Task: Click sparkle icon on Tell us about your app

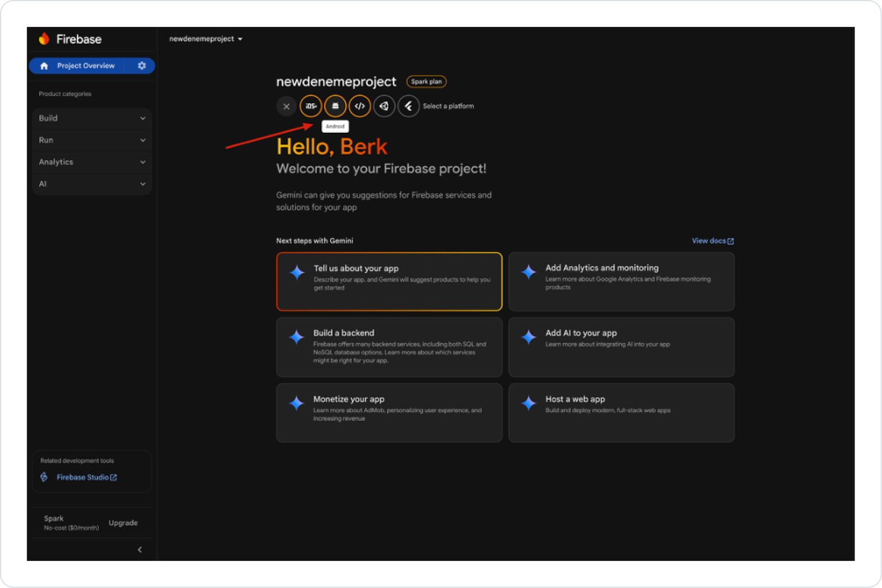Action: tap(297, 272)
